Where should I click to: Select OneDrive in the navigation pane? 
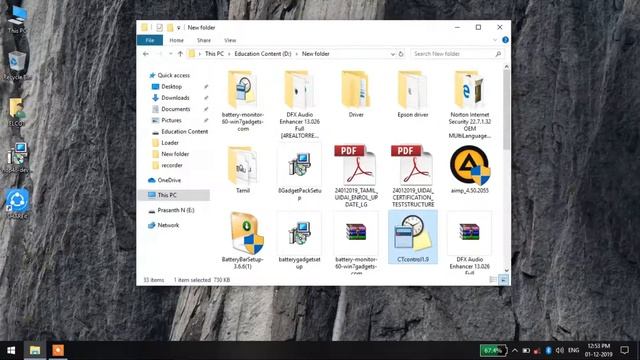tap(169, 180)
